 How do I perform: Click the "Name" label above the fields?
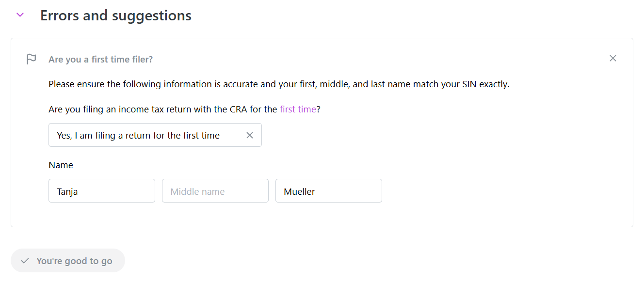click(61, 165)
